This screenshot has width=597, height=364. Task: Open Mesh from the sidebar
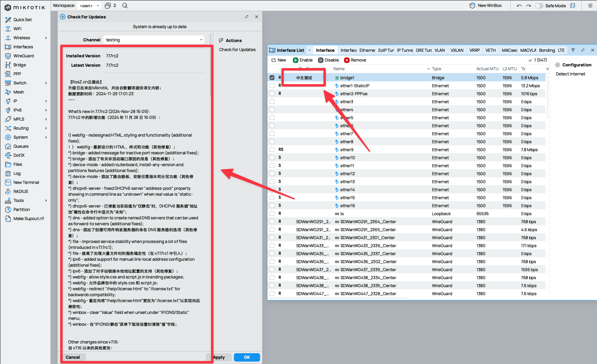[x=18, y=92]
